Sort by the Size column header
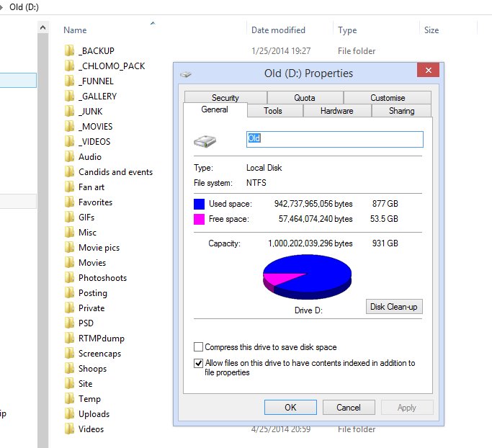Viewport: 492px width, 448px height. [x=431, y=30]
